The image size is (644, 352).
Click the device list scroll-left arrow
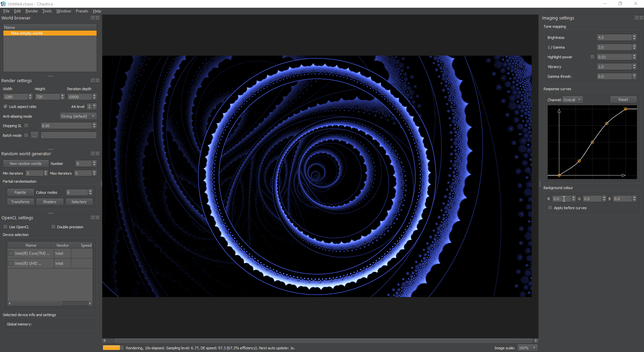click(x=9, y=303)
